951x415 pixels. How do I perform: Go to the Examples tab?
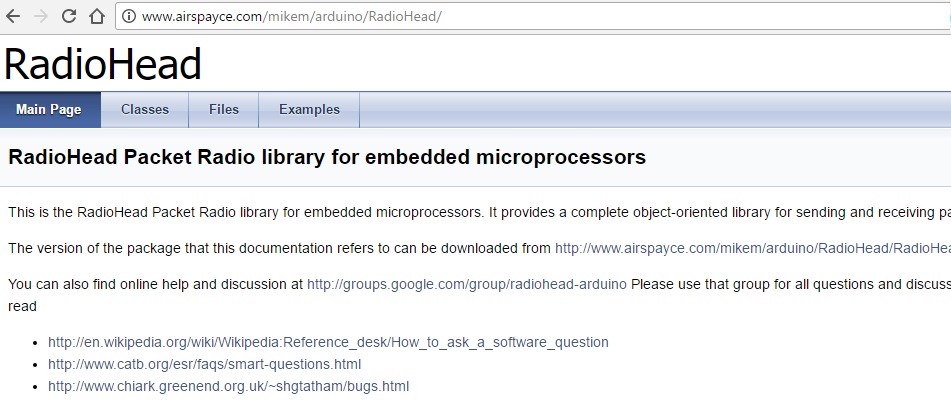tap(309, 110)
